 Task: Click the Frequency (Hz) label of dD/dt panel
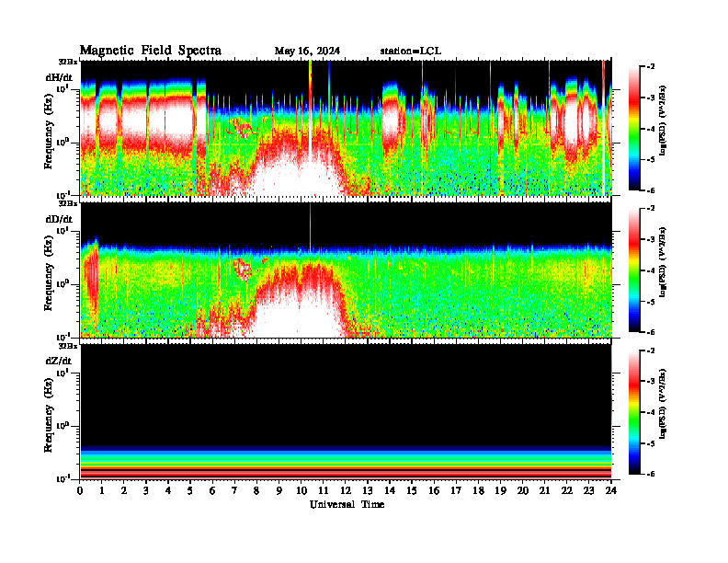(x=49, y=275)
